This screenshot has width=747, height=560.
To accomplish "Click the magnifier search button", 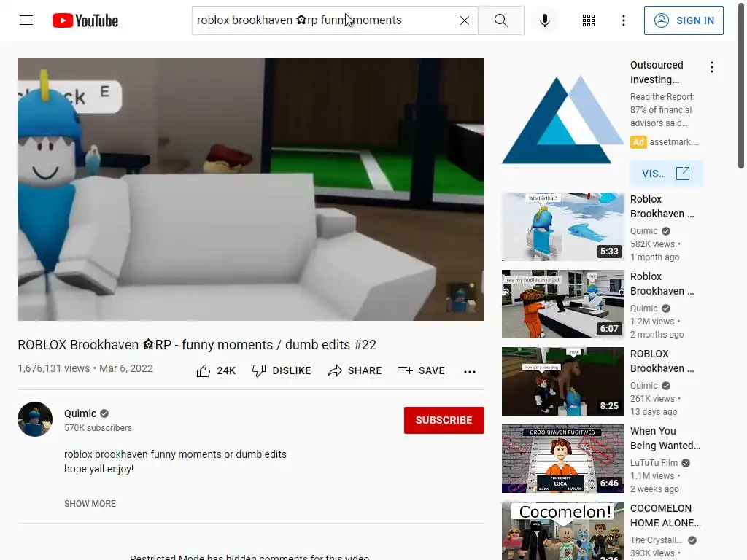I will pos(500,20).
